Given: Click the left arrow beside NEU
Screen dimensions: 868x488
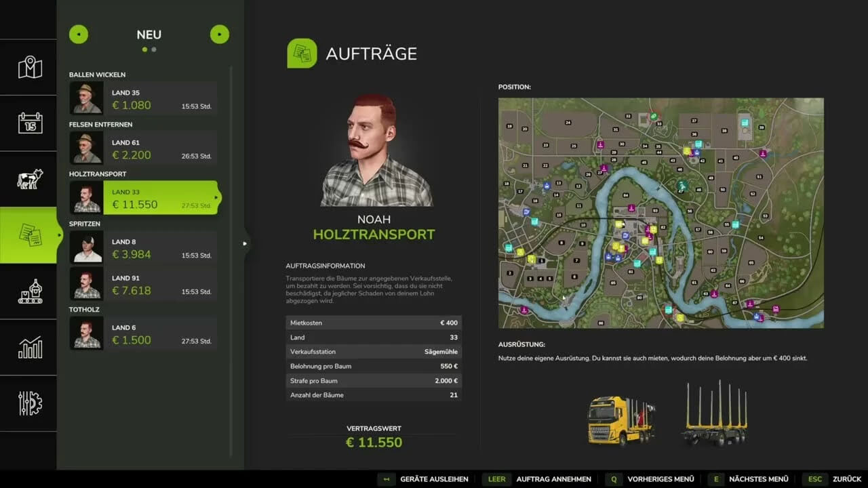Looking at the screenshot, I should pyautogui.click(x=78, y=34).
